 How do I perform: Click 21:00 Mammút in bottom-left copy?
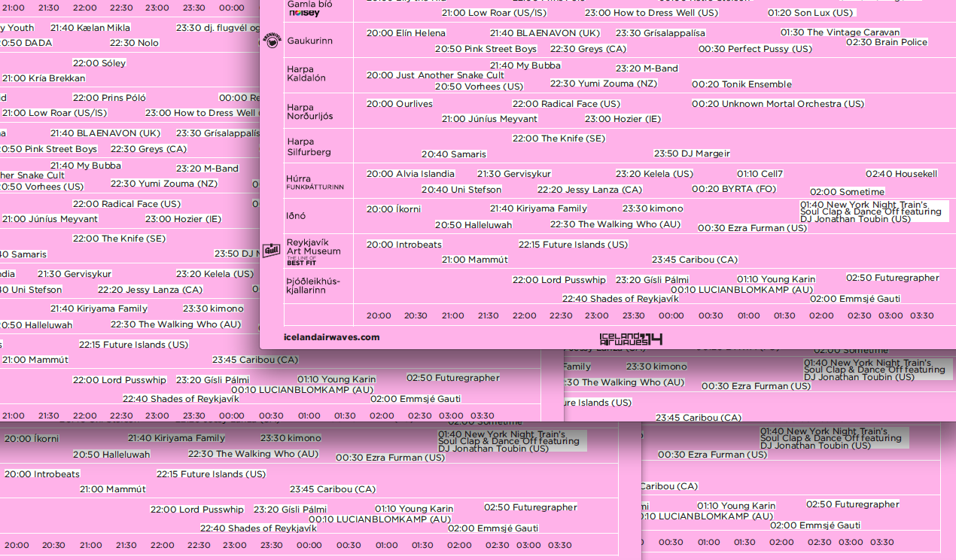click(113, 489)
